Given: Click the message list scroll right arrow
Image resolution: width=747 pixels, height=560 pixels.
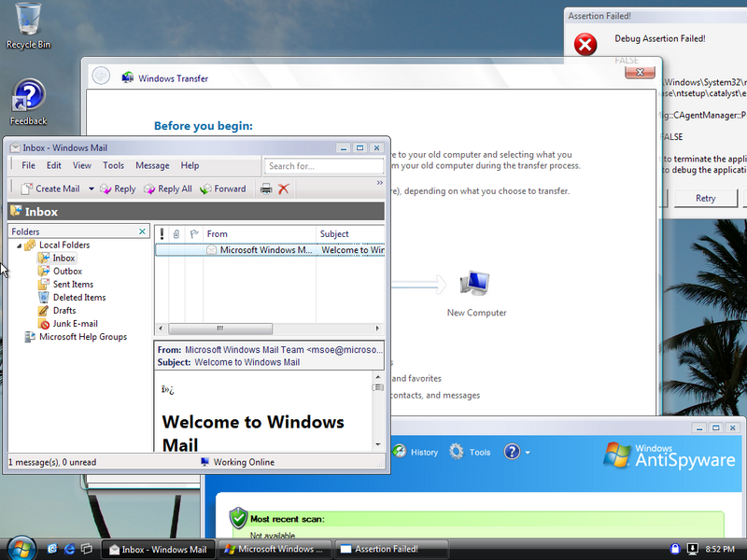Looking at the screenshot, I should click(378, 329).
